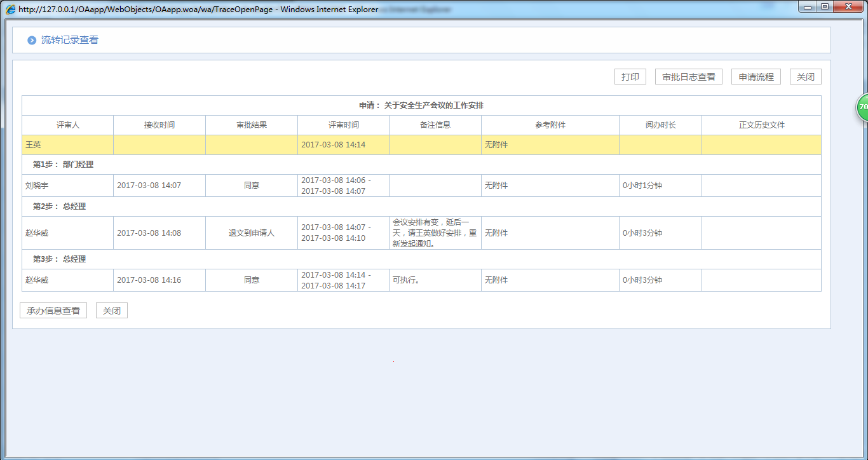Close the Internet Explorer window
Image resolution: width=868 pixels, height=460 pixels.
click(848, 7)
